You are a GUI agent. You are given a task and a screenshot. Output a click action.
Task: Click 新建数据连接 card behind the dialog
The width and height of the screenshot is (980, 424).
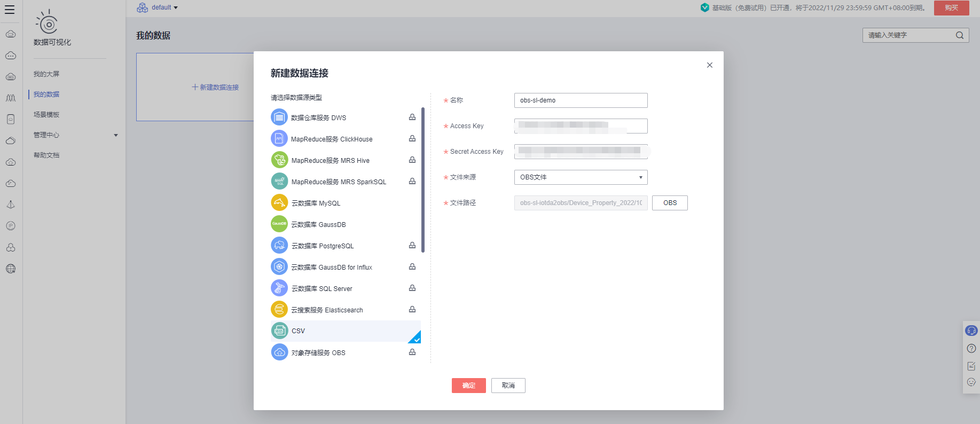(215, 87)
